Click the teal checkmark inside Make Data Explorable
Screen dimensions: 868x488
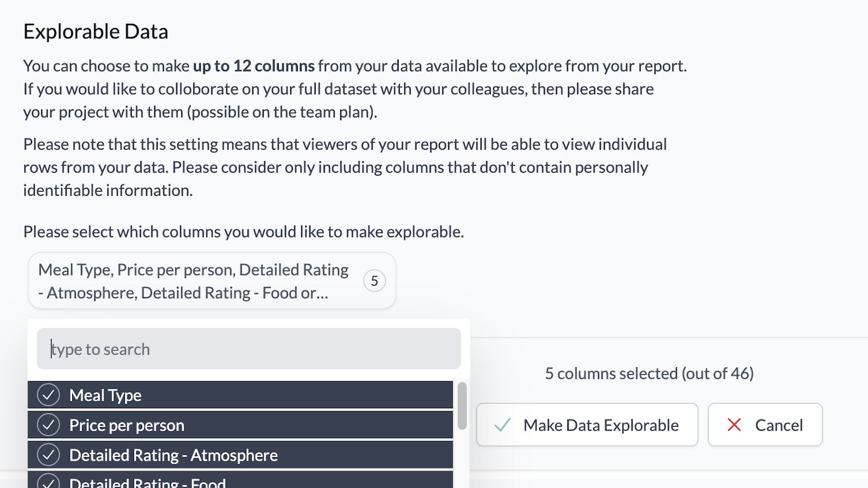(x=503, y=425)
